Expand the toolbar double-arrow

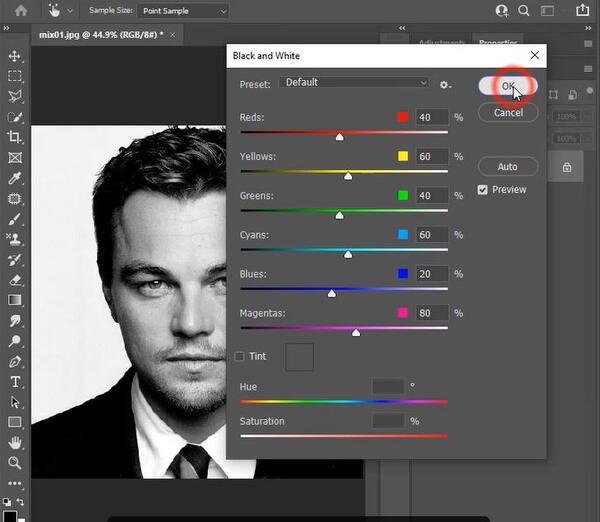point(6,28)
